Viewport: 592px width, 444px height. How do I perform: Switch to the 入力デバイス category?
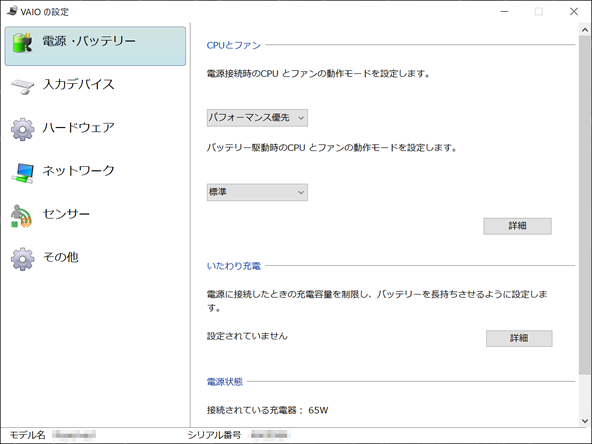(95, 85)
